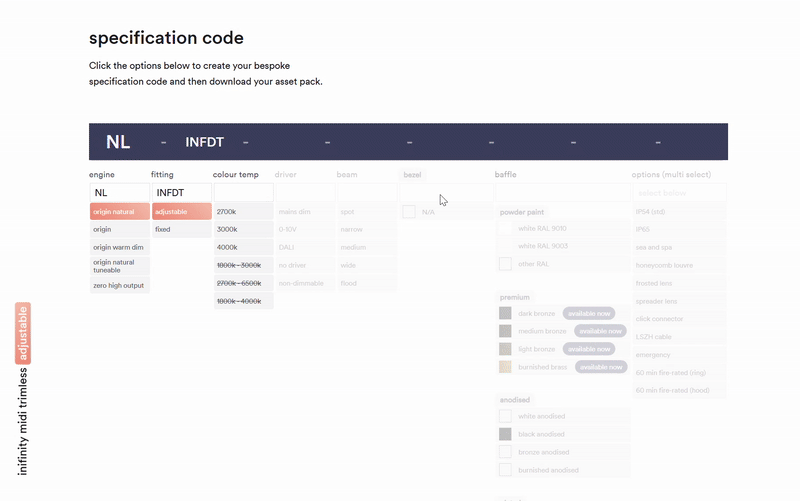Image resolution: width=800 pixels, height=501 pixels.
Task: Select sea and spa option
Action: pos(680,247)
